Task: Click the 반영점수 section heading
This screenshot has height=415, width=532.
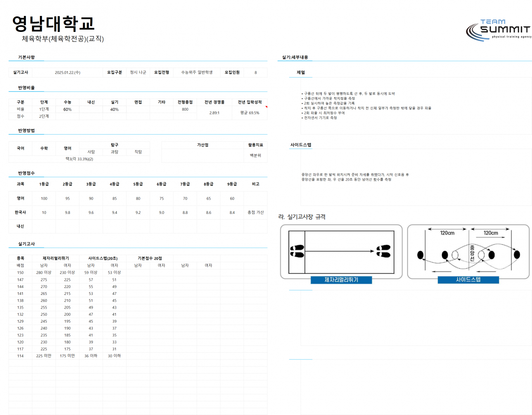Action: point(26,173)
